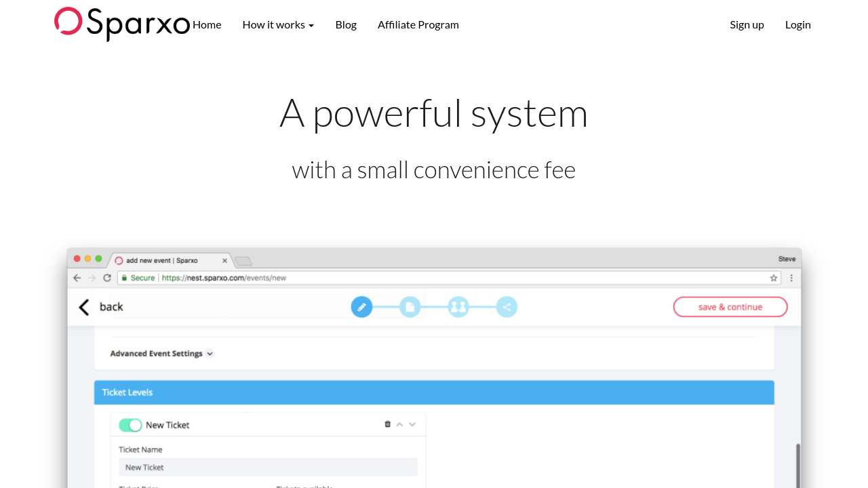This screenshot has width=868, height=488.
Task: Delete New Ticket with trash icon
Action: [x=387, y=424]
